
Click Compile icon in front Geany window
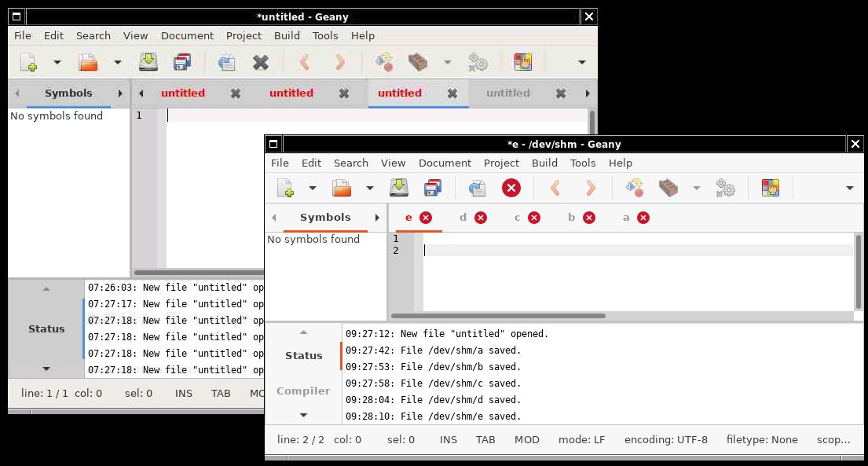[x=635, y=189]
